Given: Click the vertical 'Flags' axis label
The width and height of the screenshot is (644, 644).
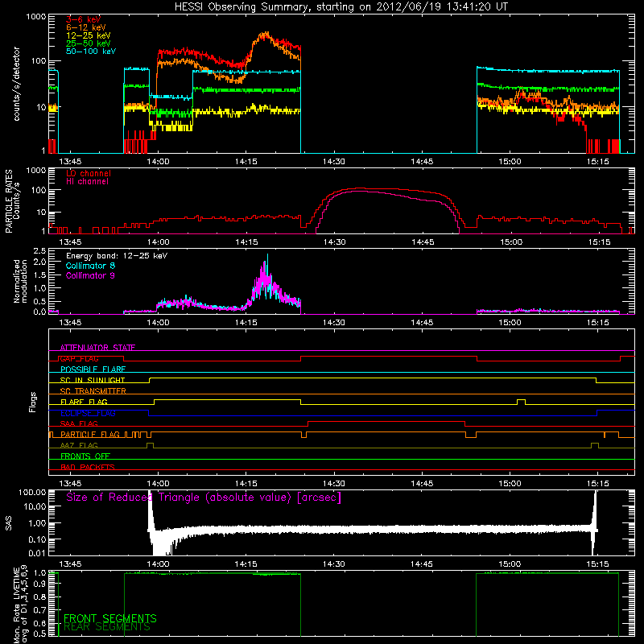Looking at the screenshot, I should 33,402.
